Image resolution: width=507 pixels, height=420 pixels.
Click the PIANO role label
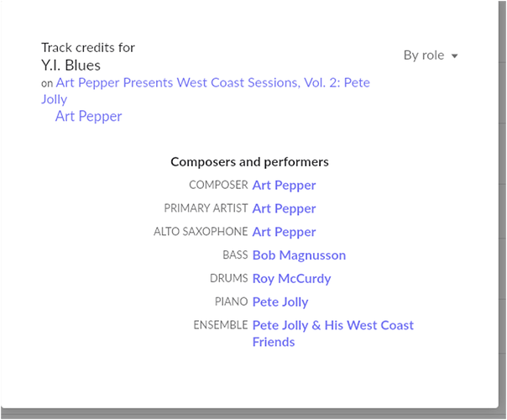(x=232, y=302)
